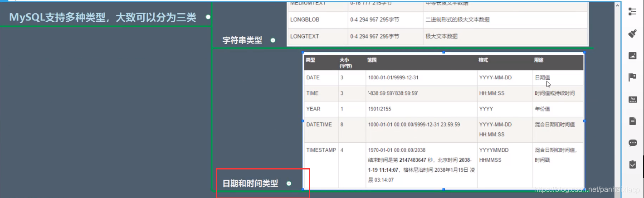
Task: Open the Outline panel icon
Action: click(633, 12)
